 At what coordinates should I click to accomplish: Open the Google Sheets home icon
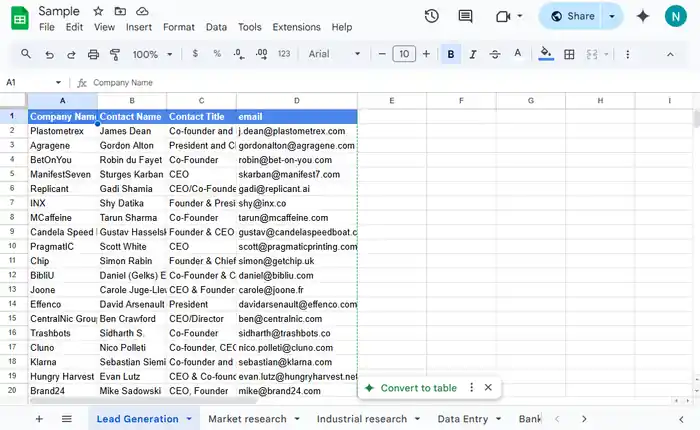(x=19, y=18)
